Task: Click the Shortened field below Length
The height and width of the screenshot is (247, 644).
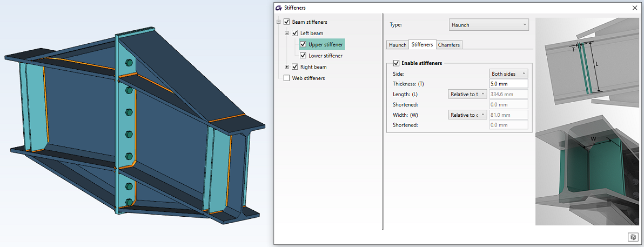Action: click(508, 104)
